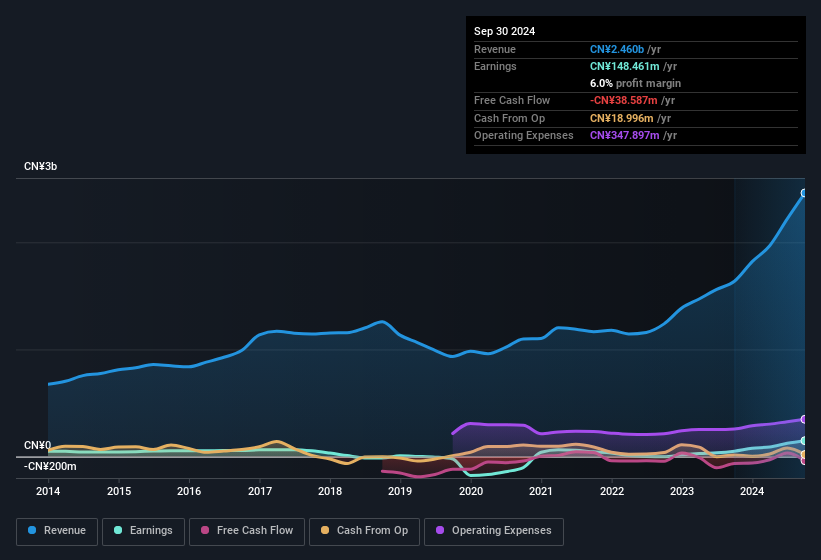Click the 6.0% profit margin text

pyautogui.click(x=635, y=83)
